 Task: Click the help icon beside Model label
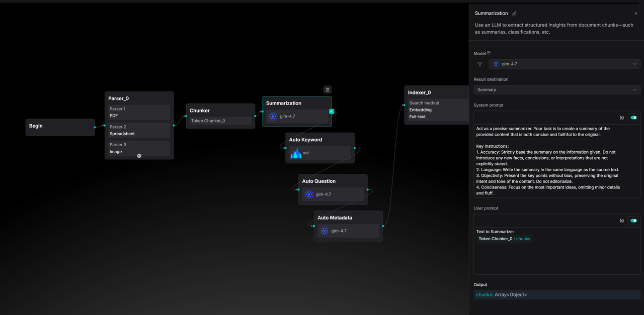[489, 53]
